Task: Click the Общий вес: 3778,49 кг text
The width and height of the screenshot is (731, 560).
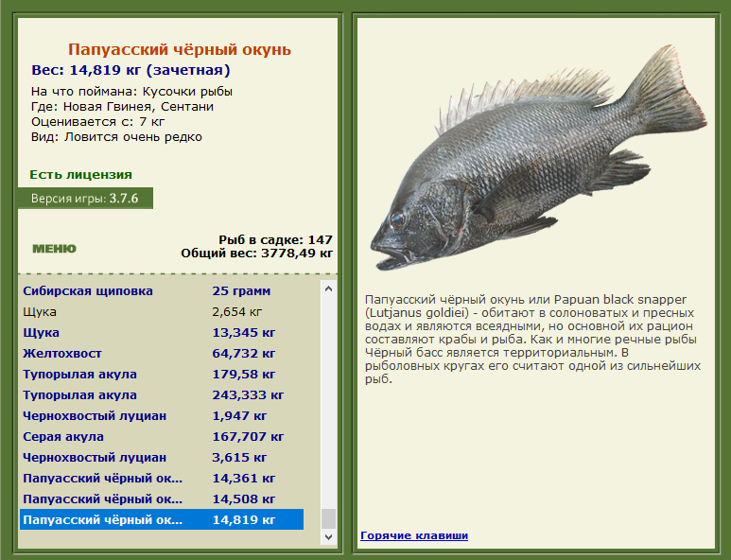Action: point(257,254)
